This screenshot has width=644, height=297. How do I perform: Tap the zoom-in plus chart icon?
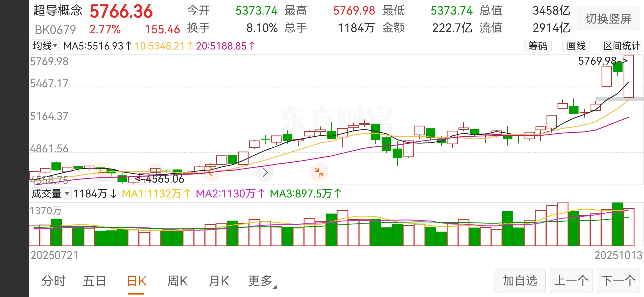point(157,172)
